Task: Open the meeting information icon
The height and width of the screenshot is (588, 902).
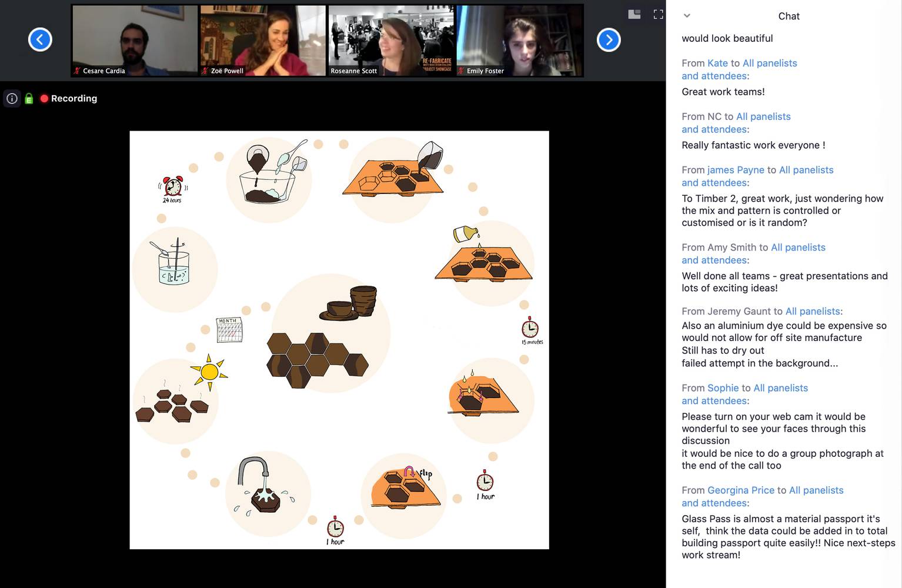Action: (12, 99)
